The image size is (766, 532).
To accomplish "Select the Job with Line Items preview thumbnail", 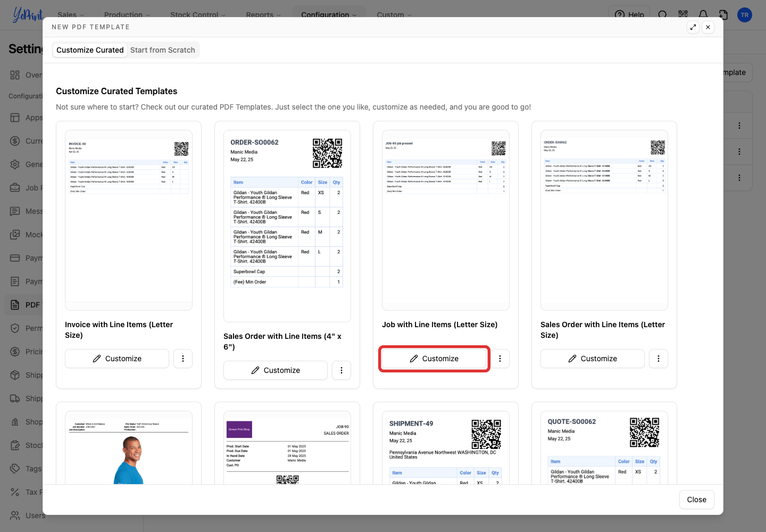I will 446,220.
